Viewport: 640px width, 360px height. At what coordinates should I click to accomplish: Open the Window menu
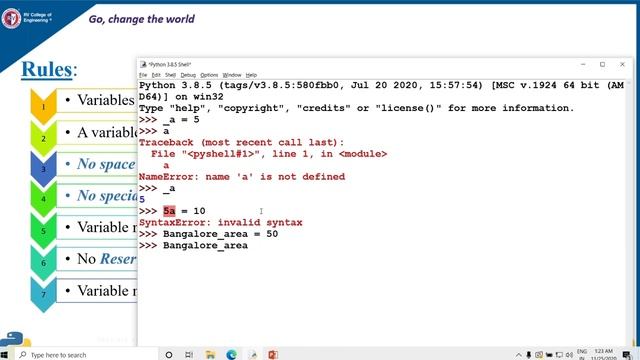pyautogui.click(x=232, y=75)
